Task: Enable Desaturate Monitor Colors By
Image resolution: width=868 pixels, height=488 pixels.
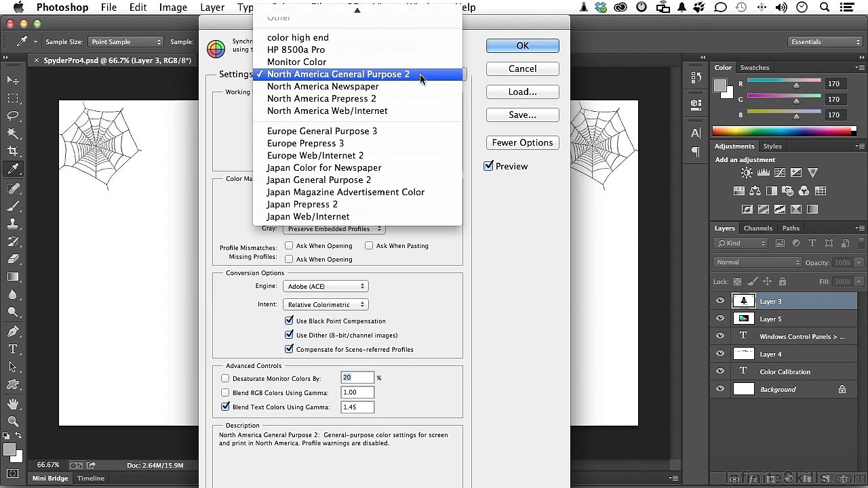Action: [225, 378]
